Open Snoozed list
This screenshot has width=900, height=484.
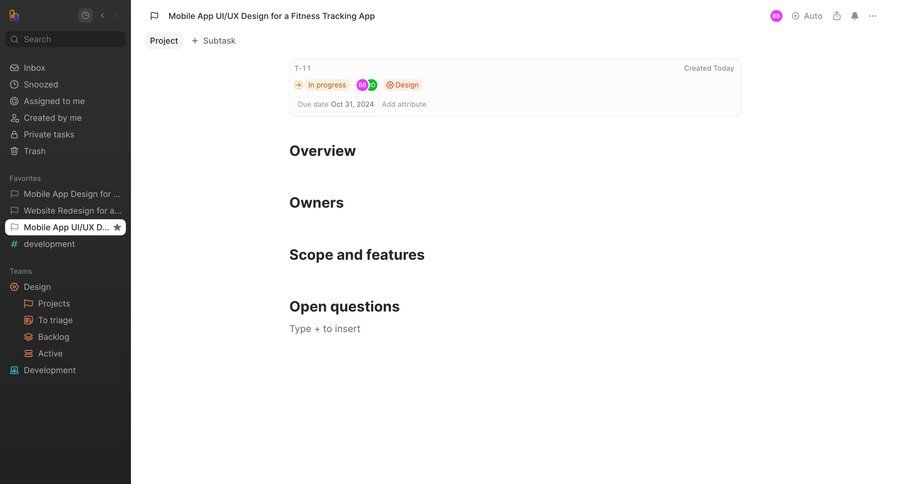click(x=65, y=84)
